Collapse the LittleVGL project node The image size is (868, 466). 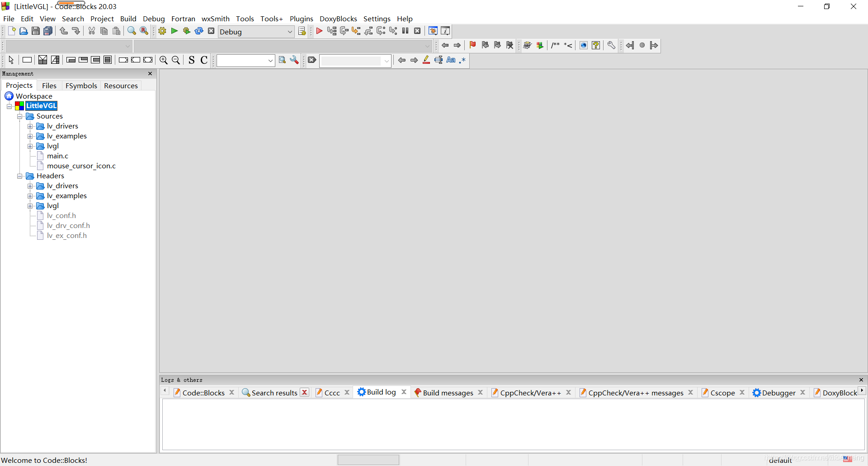[x=9, y=106]
